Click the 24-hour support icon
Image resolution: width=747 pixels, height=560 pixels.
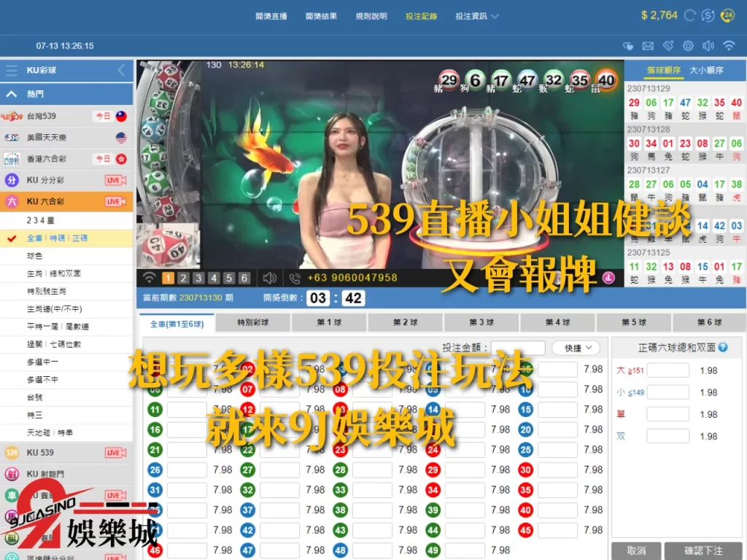(x=727, y=16)
